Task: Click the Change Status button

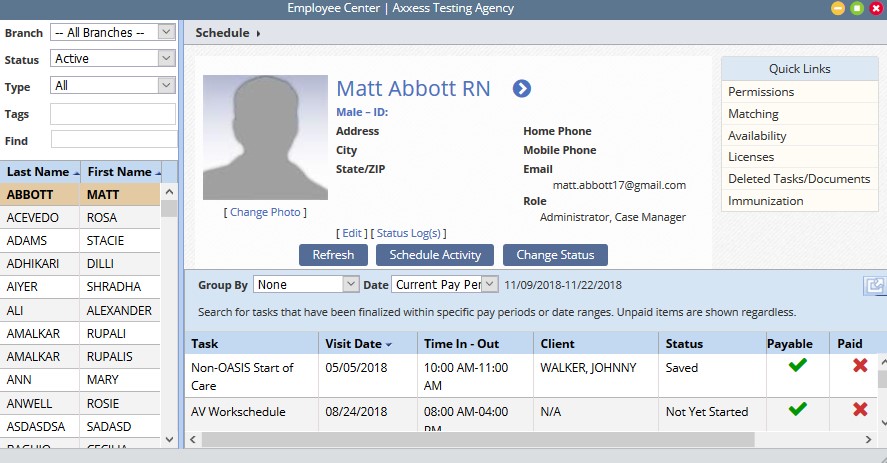Action: [x=555, y=255]
